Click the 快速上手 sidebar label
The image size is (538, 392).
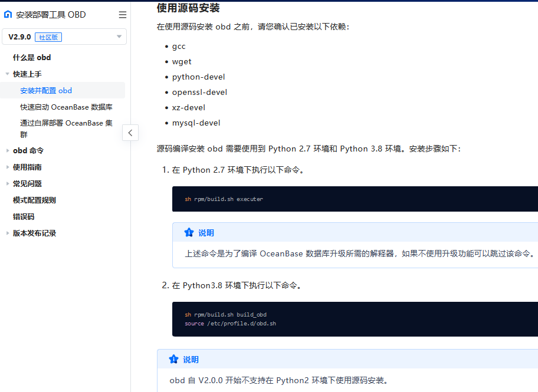point(28,74)
